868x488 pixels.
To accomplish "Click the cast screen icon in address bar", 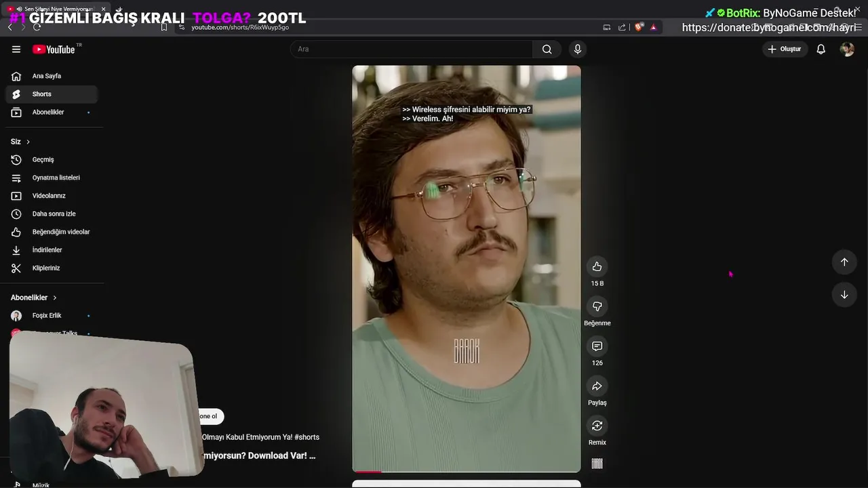I will (607, 27).
